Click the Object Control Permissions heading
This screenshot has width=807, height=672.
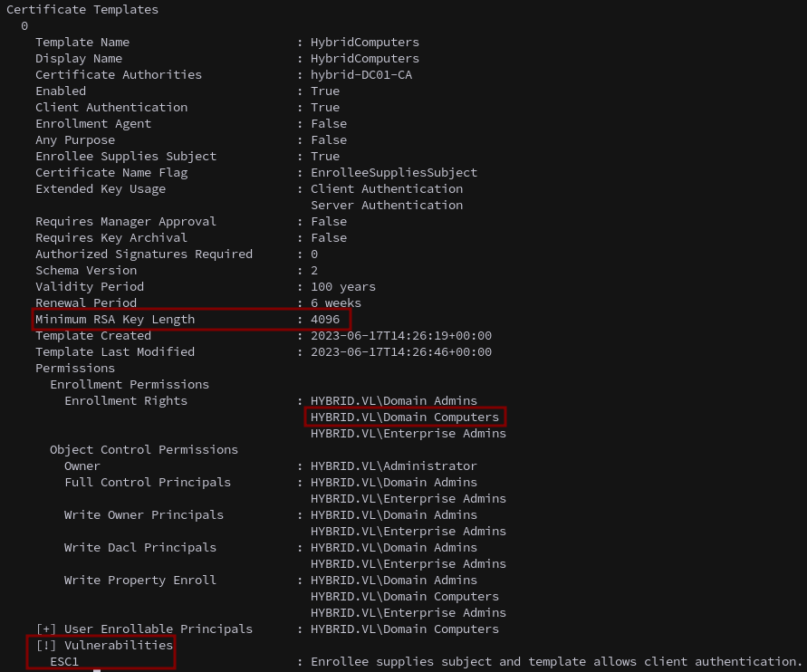[x=144, y=450]
